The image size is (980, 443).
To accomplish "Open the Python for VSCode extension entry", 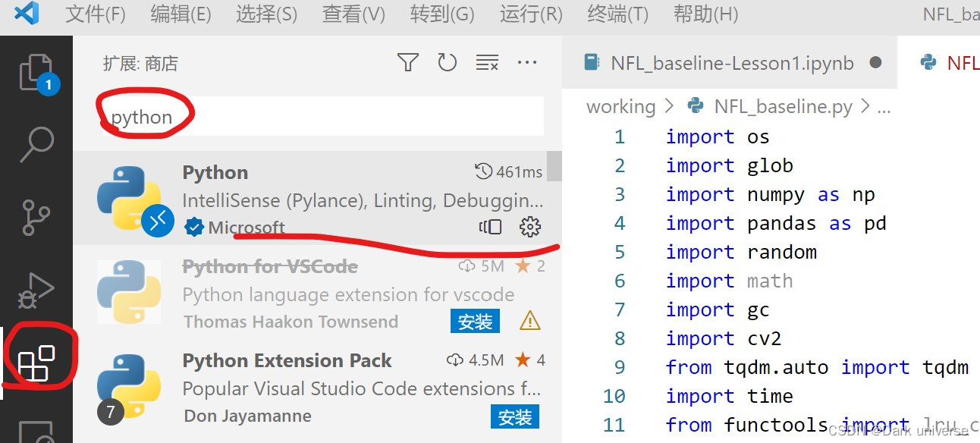I will coord(317,293).
